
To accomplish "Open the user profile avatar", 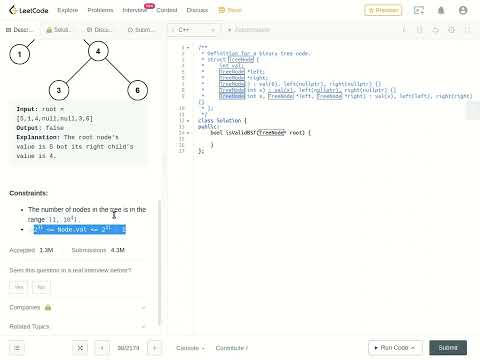I will 463,10.
